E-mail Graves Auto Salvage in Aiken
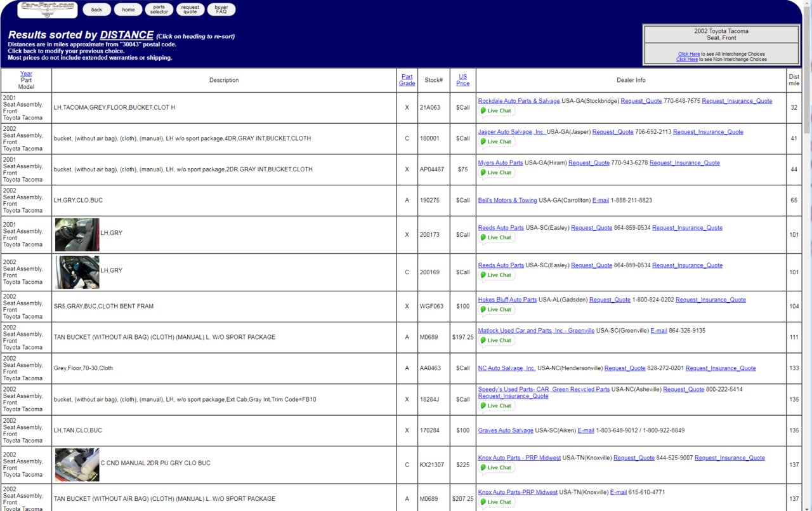Image resolution: width=812 pixels, height=511 pixels. coord(586,430)
